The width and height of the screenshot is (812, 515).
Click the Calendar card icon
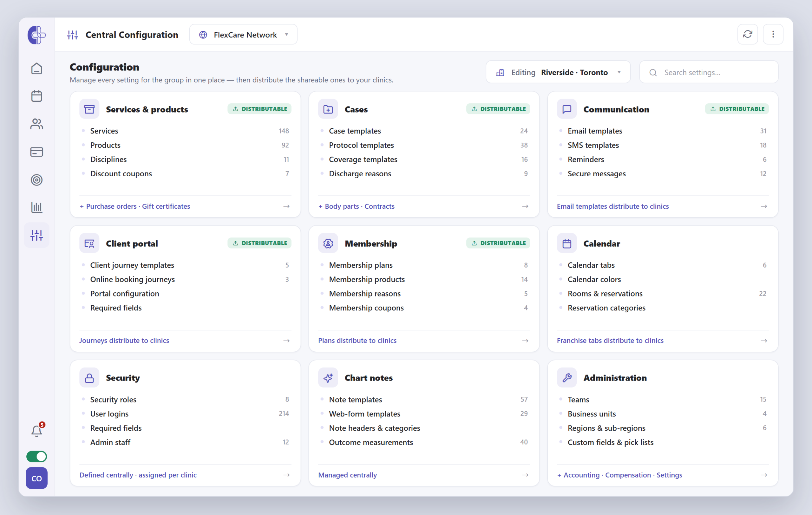click(567, 243)
